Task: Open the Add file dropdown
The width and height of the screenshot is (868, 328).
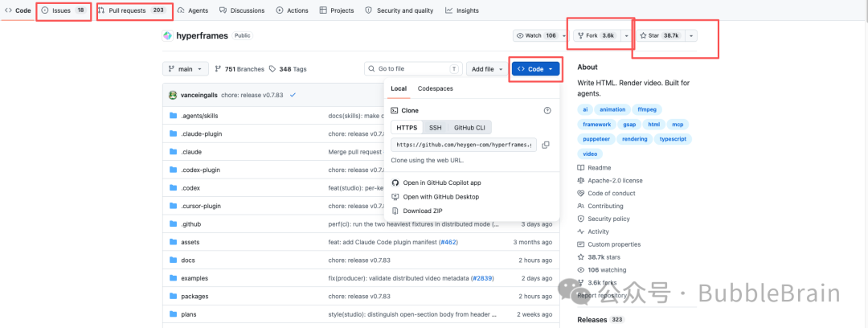Action: coord(486,69)
